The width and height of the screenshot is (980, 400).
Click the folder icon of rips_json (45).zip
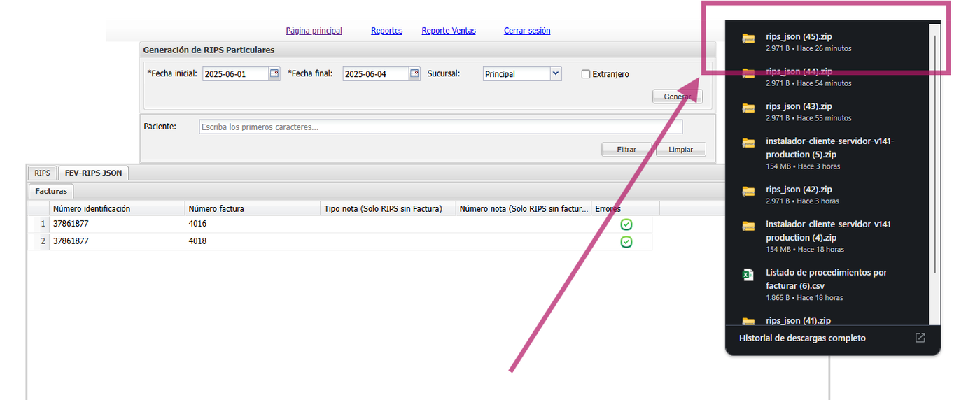[x=748, y=38]
